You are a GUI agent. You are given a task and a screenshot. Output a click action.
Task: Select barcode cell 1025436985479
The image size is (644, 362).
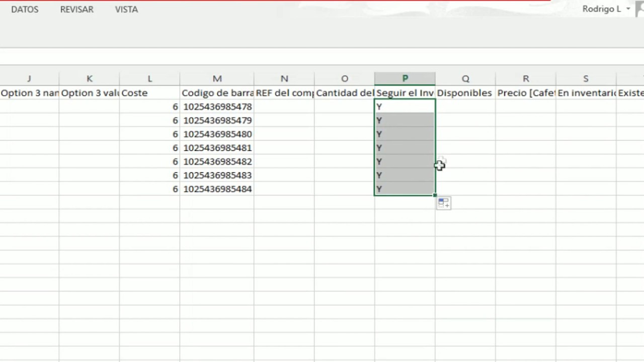[x=217, y=120]
